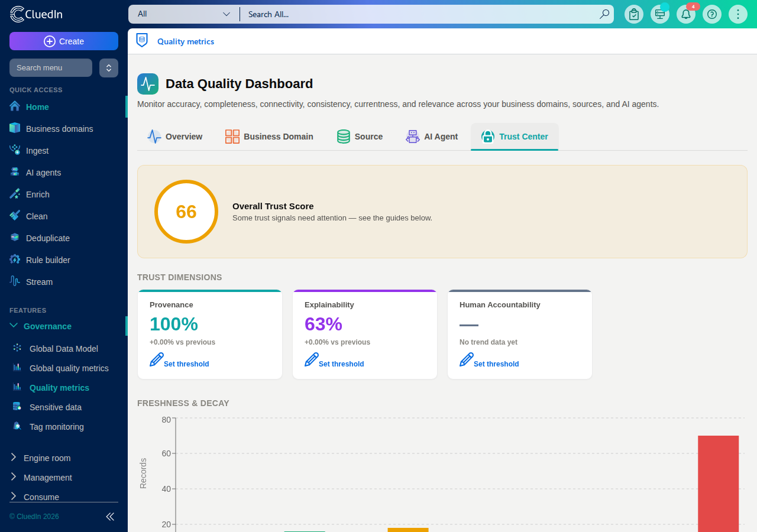757x532 pixels.
Task: Click the Data Quality Dashboard pulse icon
Action: pos(148,84)
